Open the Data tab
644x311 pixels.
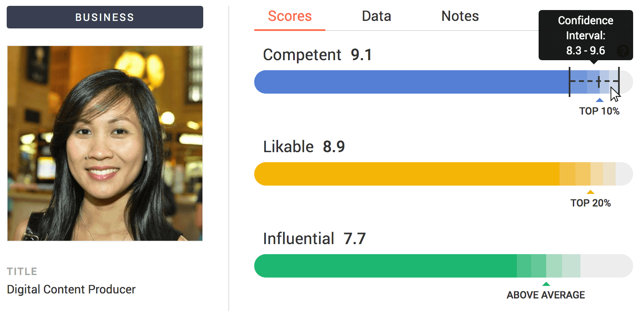click(376, 16)
